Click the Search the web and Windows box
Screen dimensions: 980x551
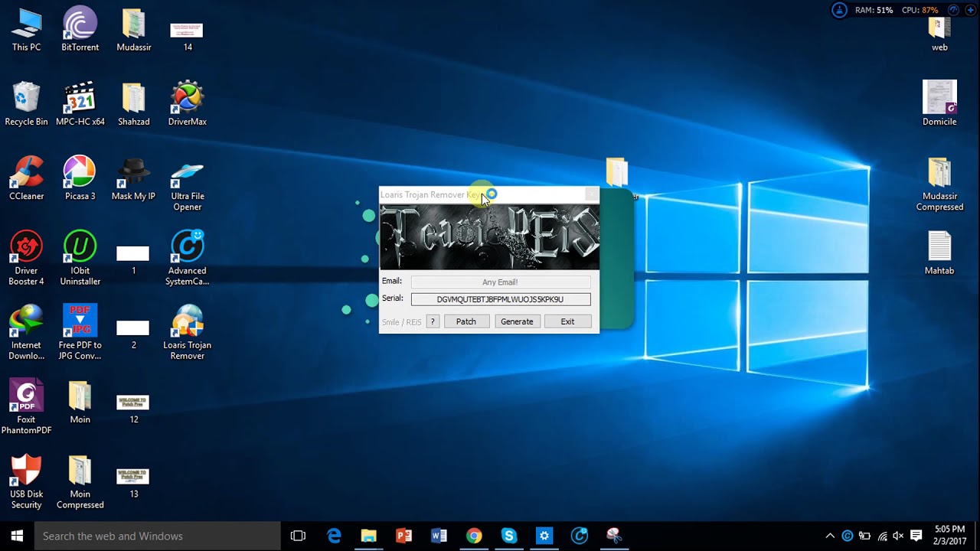158,536
